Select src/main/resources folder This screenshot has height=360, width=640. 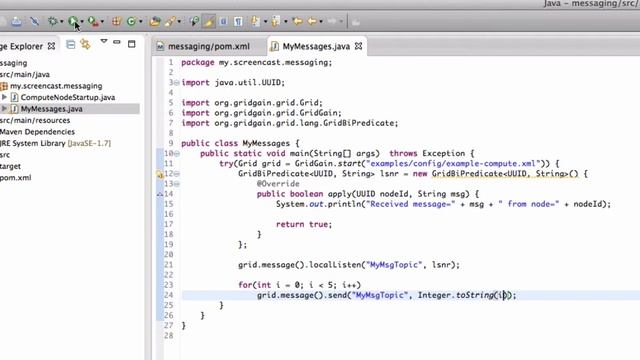(35, 120)
